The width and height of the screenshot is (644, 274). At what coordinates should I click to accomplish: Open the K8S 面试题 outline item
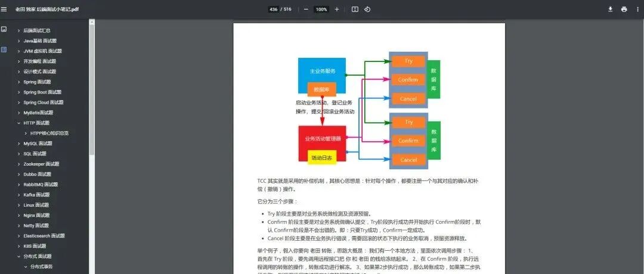(35, 245)
